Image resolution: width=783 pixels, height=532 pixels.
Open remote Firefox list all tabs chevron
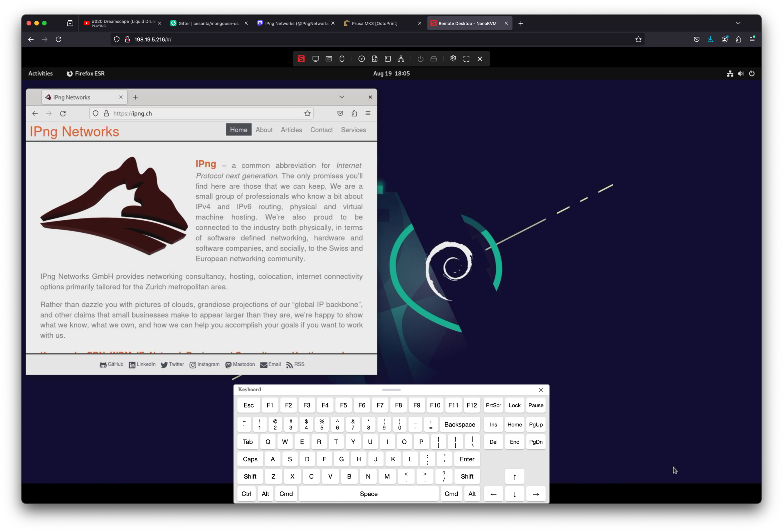coord(342,97)
